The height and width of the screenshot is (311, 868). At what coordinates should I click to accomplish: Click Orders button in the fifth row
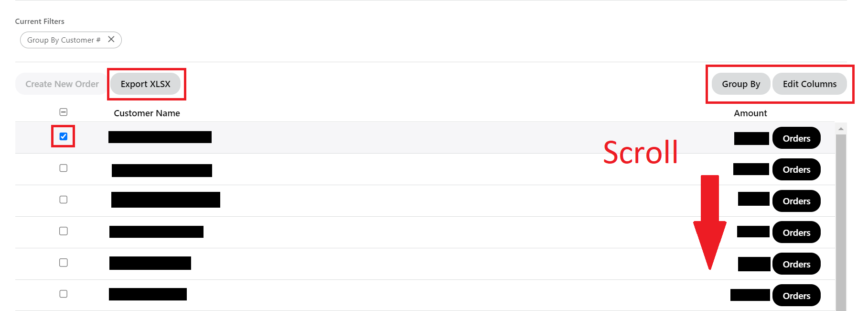click(x=796, y=265)
